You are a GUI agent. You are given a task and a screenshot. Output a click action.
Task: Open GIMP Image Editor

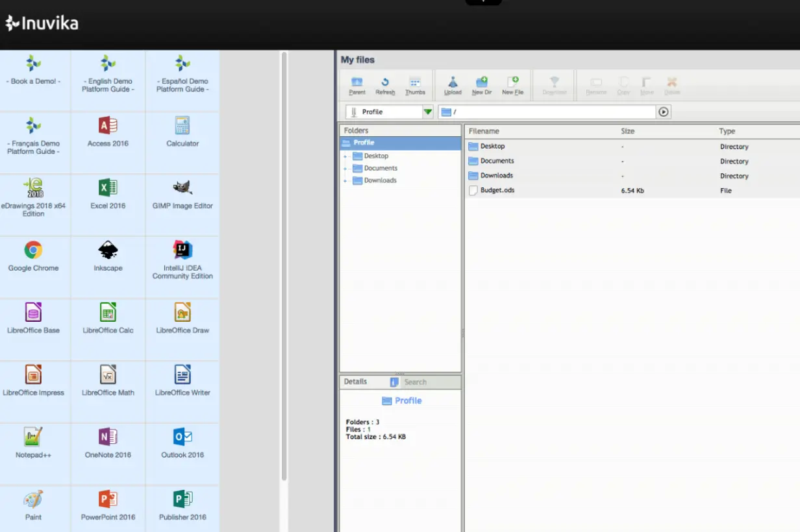coord(182,195)
